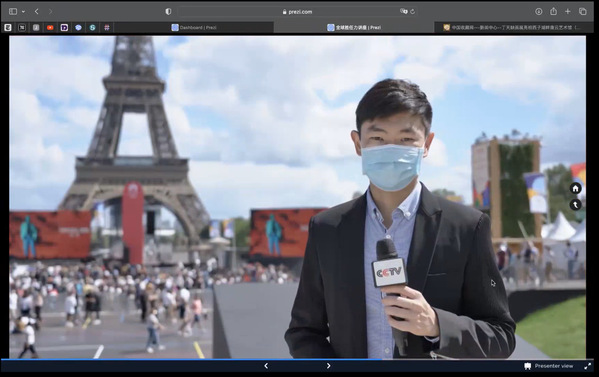Show the tab overview
Viewport: 599px width, 377px height.
pos(583,11)
